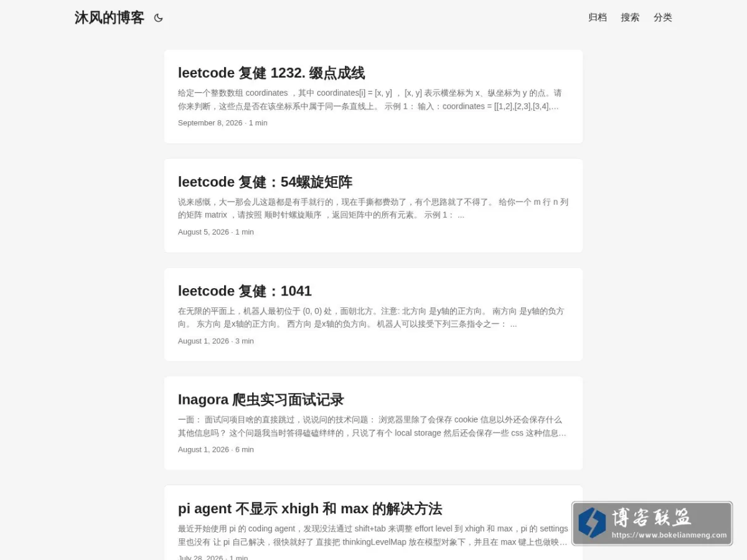Open post Inagora 爬虫实习面试记录
This screenshot has height=560, width=747.
pyautogui.click(x=261, y=399)
